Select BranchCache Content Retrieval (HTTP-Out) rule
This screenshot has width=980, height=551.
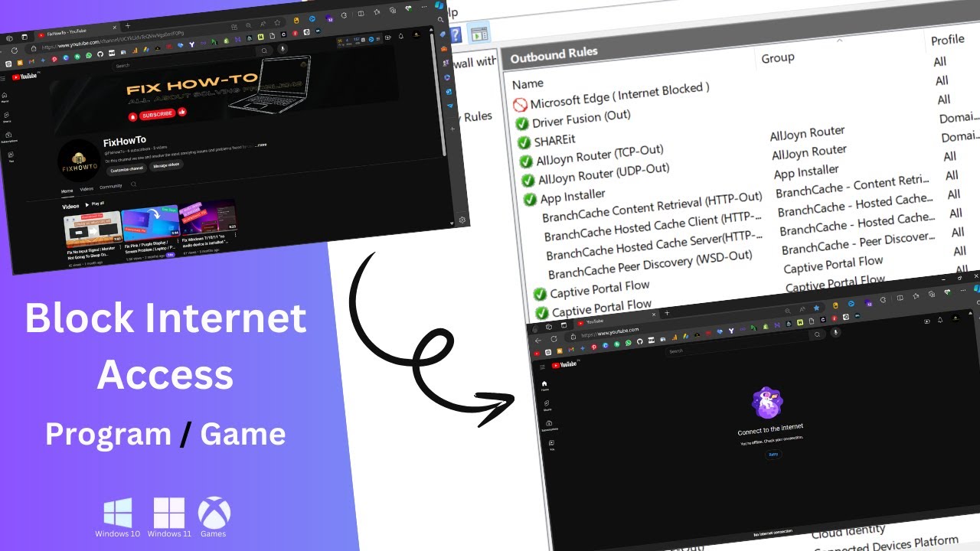(652, 207)
